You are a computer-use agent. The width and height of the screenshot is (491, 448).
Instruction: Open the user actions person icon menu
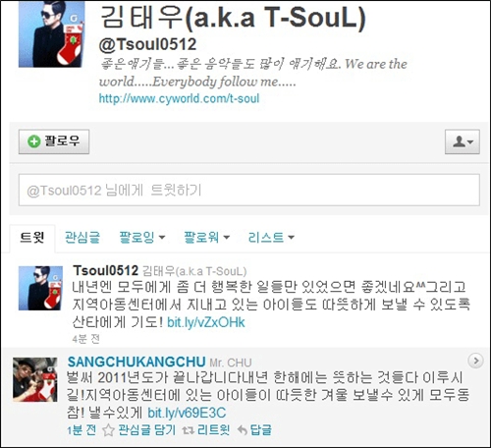pos(463,141)
